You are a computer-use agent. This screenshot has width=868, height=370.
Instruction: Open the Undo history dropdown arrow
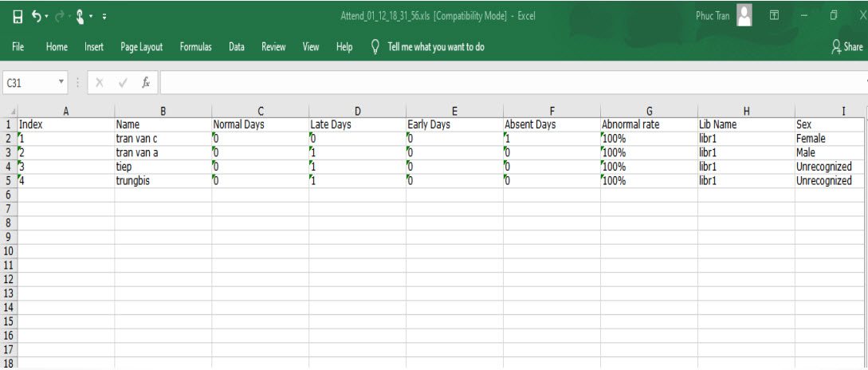click(48, 18)
